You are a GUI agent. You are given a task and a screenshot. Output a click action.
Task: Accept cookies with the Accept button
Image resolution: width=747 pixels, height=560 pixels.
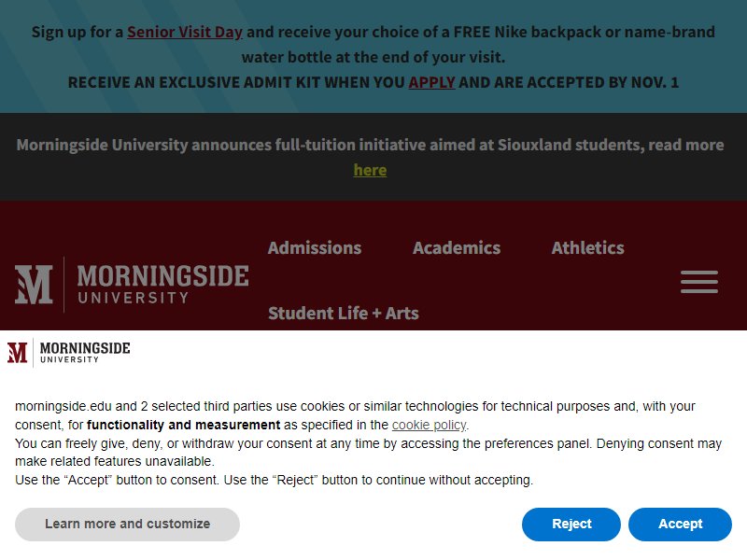coord(680,524)
